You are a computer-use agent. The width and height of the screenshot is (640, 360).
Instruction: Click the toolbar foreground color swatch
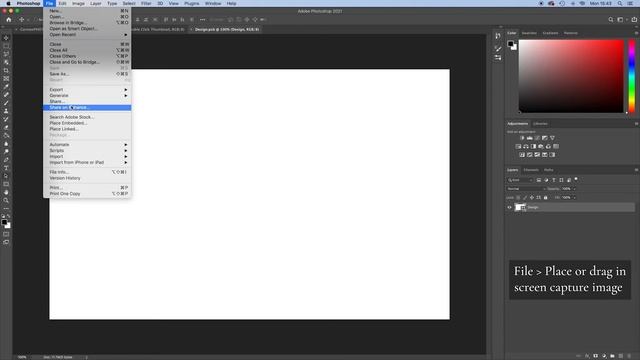4,222
